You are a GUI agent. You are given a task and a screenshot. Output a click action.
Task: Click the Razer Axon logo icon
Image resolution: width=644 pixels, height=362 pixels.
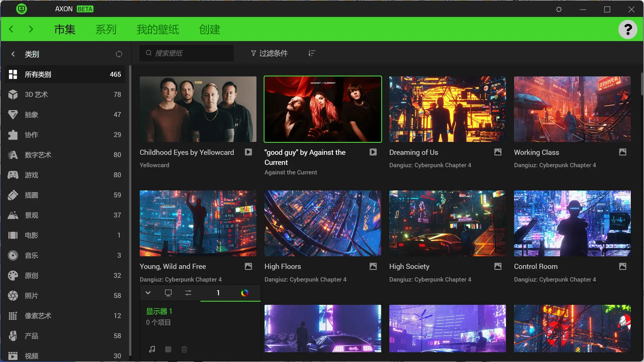tap(22, 9)
